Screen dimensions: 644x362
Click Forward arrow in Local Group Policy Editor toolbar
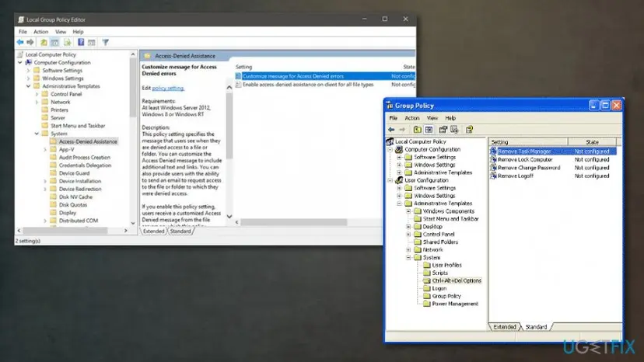tap(30, 42)
